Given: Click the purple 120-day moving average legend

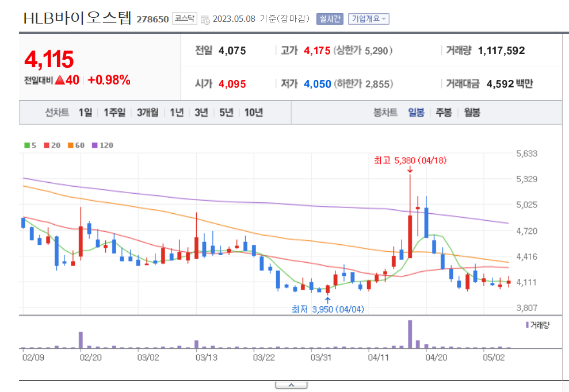Looking at the screenshot, I should point(102,145).
